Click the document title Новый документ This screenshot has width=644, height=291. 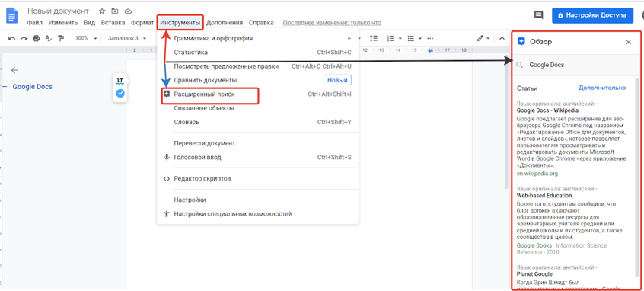[x=58, y=11]
